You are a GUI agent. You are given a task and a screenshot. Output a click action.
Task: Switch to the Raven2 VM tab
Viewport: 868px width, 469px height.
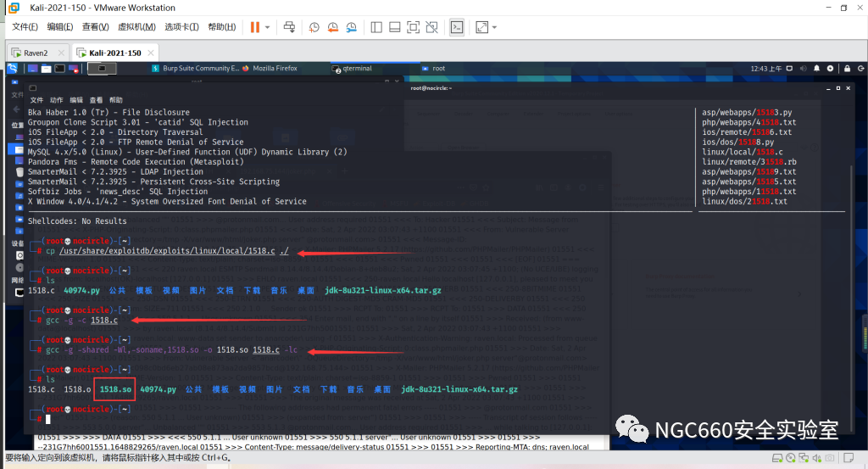(x=36, y=53)
